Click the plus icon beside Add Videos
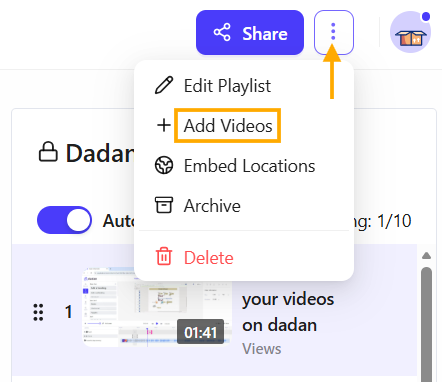Viewport: 442px width, 382px height. (x=164, y=125)
